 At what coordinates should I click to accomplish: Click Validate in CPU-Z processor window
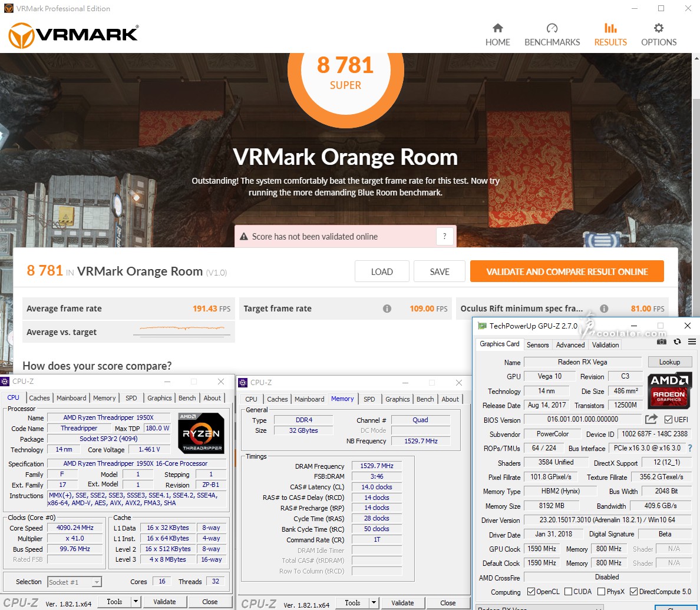(164, 602)
